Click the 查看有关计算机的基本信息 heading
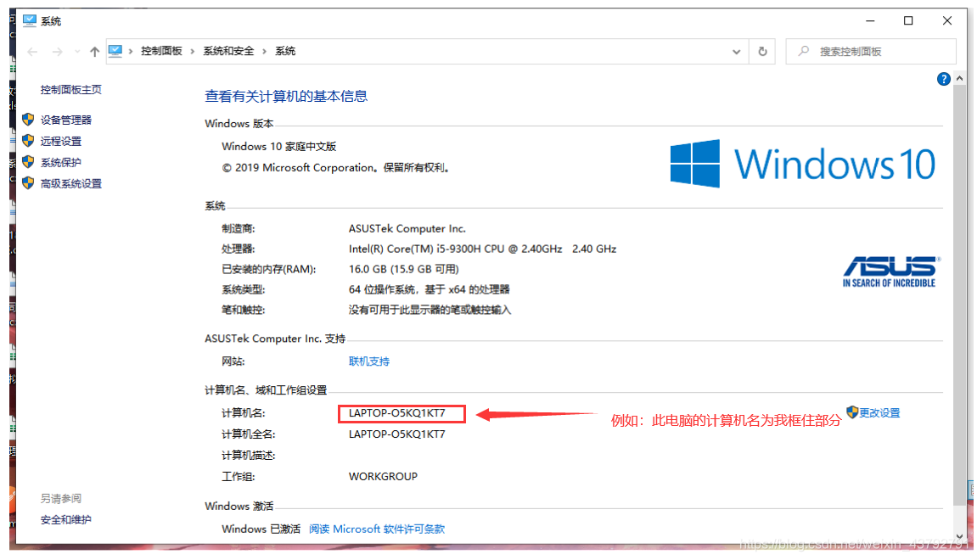 pyautogui.click(x=286, y=97)
